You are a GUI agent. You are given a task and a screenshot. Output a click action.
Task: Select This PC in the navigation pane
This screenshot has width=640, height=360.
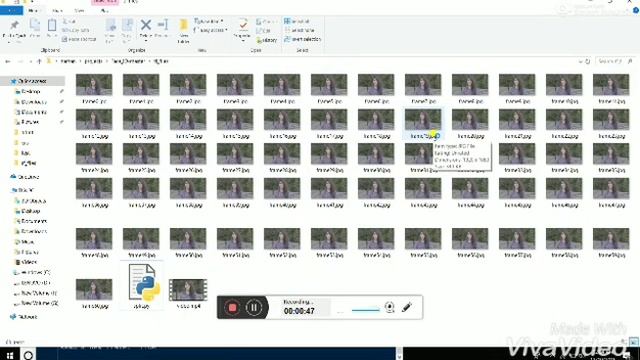tap(25, 190)
